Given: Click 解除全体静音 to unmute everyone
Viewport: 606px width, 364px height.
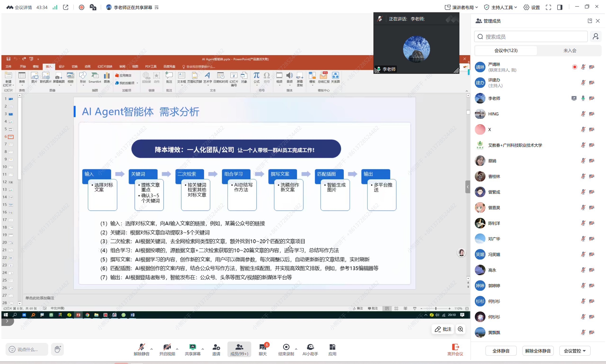Looking at the screenshot, I should [x=538, y=351].
